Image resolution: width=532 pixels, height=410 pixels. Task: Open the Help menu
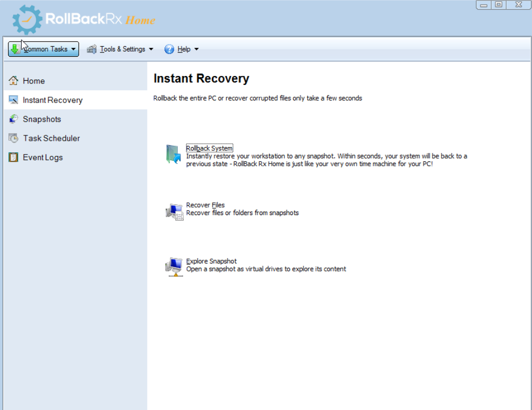182,49
